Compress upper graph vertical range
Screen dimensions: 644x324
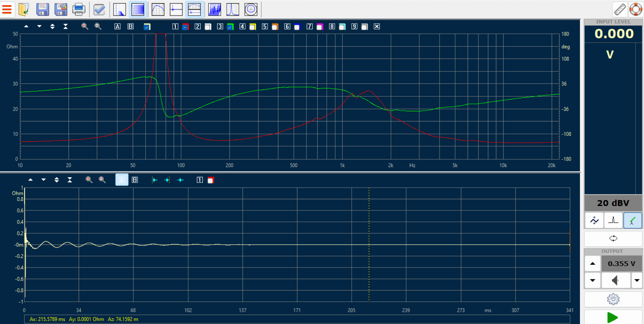(66, 26)
